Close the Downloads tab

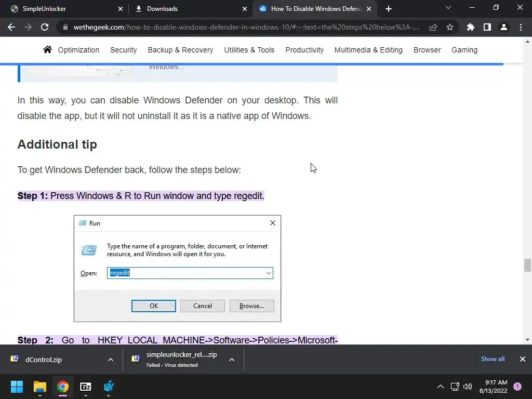click(x=245, y=9)
